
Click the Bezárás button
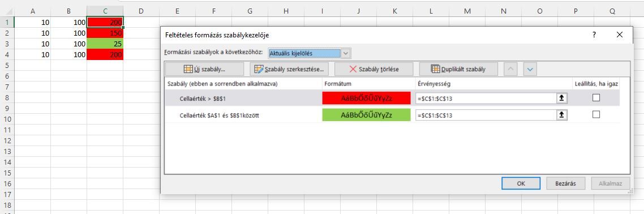point(565,183)
